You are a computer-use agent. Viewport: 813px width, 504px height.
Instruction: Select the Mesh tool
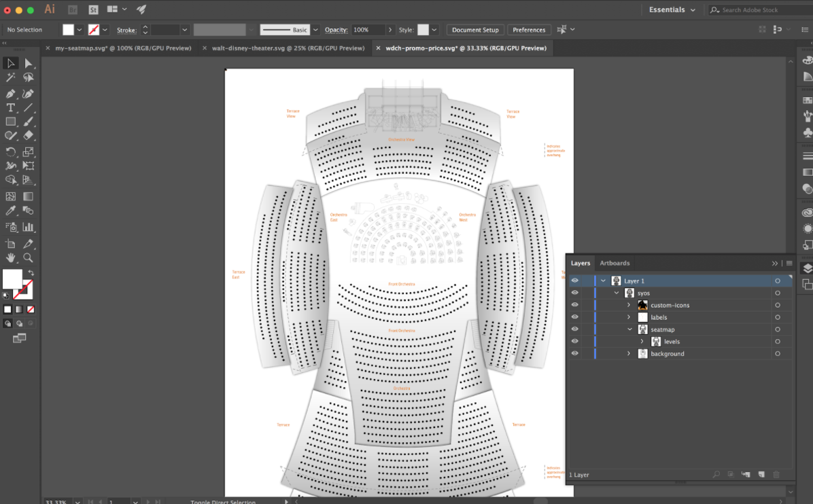pos(10,196)
